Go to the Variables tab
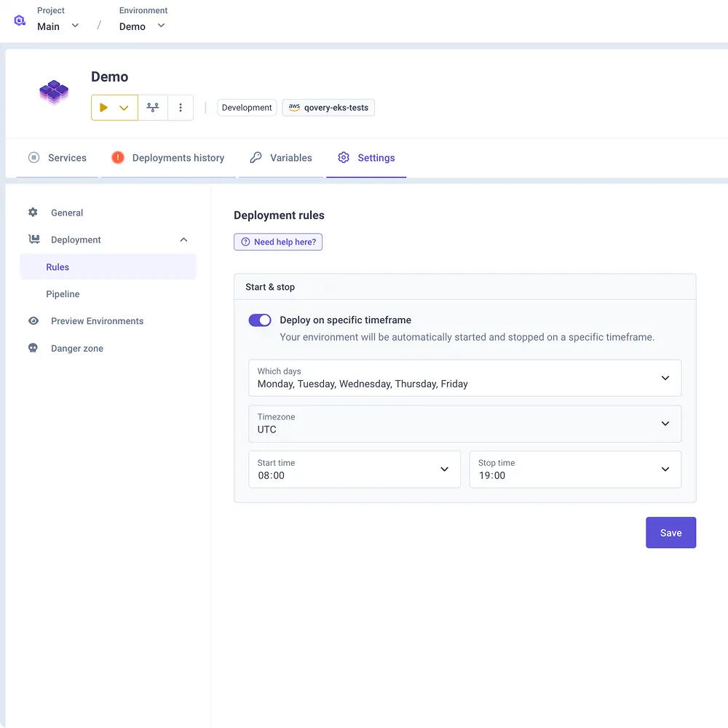This screenshot has width=728, height=728. [281, 158]
